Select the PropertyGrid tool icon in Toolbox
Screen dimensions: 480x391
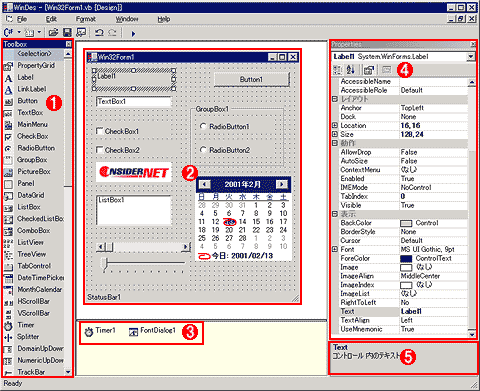pos(8,66)
